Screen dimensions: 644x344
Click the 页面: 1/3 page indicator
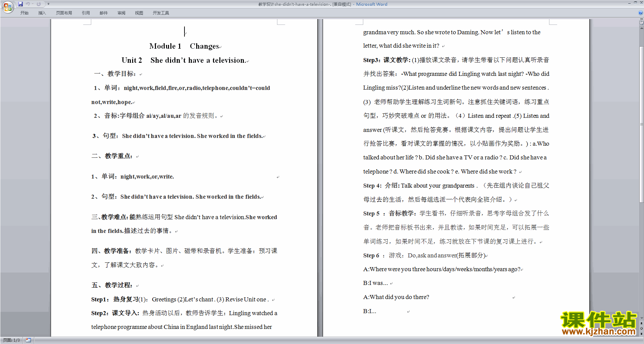(11, 340)
